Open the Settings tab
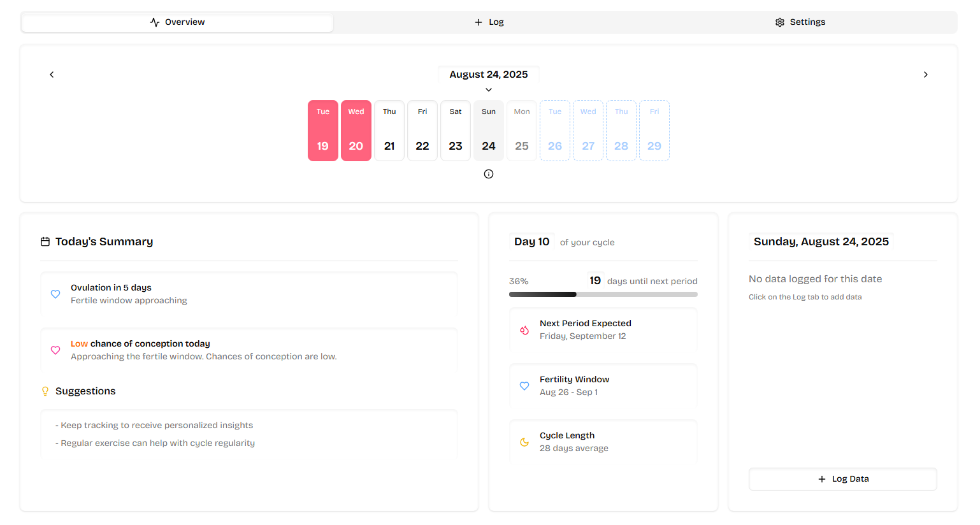 click(800, 22)
